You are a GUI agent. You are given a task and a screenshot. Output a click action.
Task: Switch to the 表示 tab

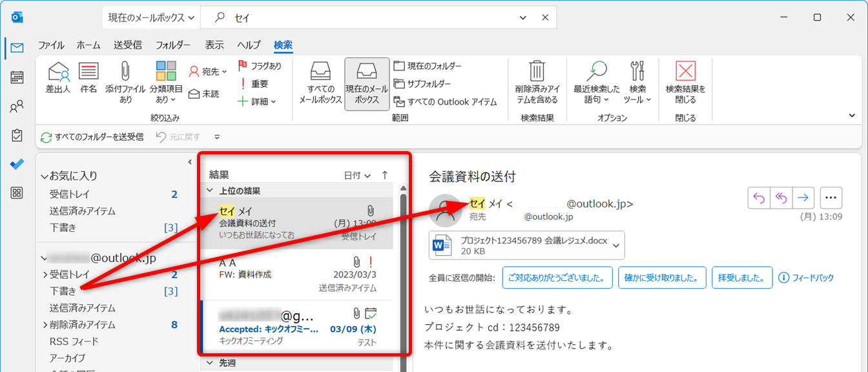[214, 45]
